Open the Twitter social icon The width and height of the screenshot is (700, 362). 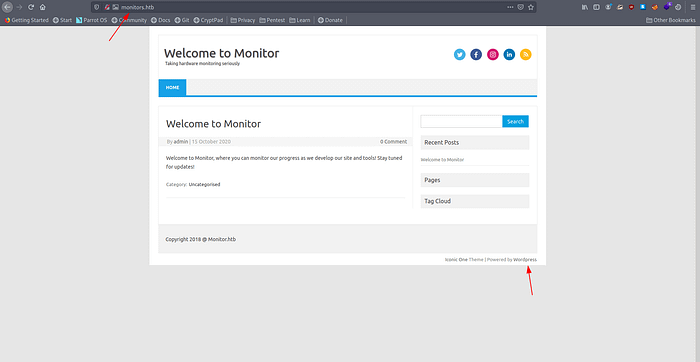point(459,54)
